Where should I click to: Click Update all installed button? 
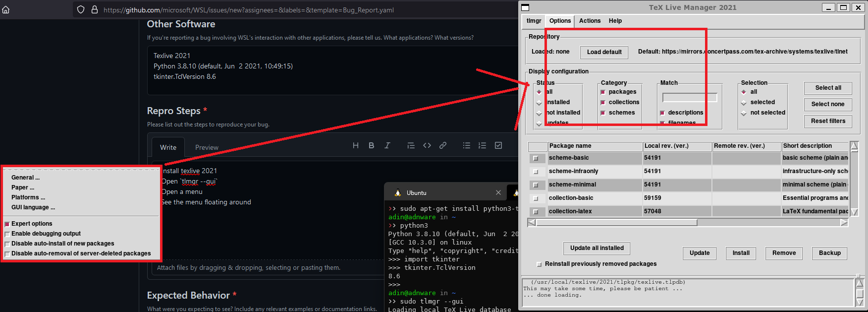coord(597,248)
